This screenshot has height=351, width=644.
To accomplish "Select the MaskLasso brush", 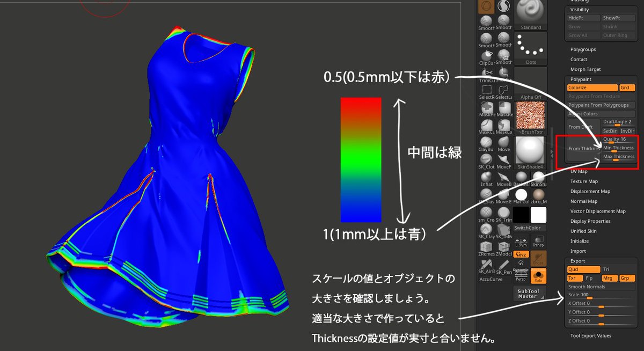I will [504, 126].
